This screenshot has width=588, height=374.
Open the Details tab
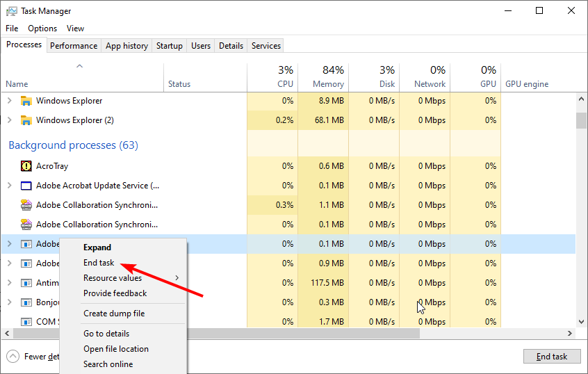pos(231,46)
